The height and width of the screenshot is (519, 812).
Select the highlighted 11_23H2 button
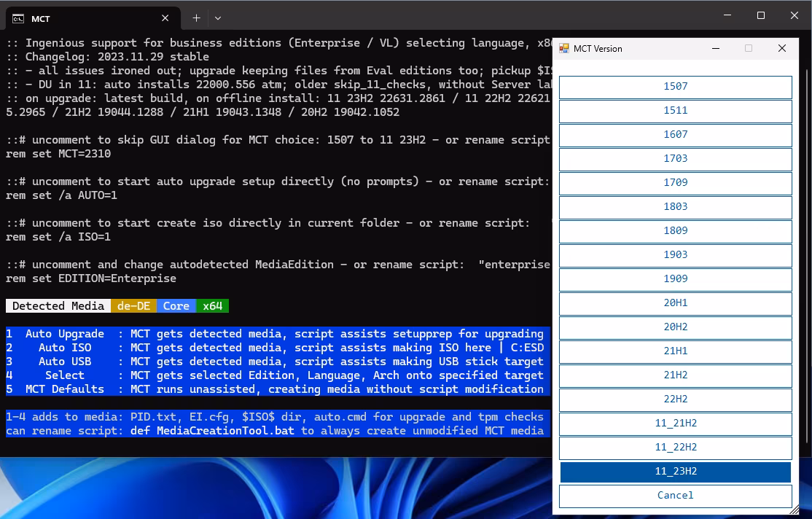[x=675, y=472]
